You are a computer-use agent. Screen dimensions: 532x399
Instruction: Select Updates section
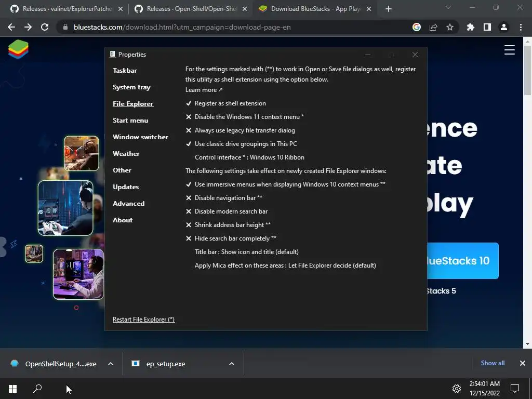126,187
